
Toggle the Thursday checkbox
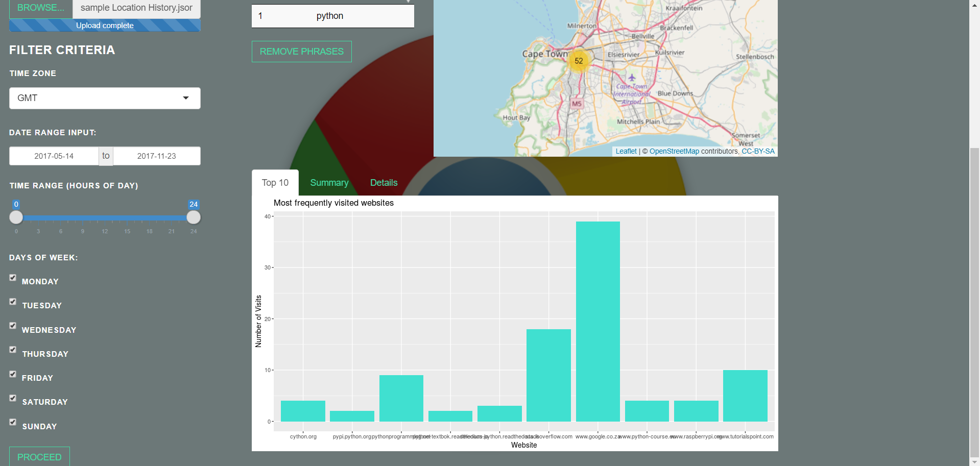pos(13,350)
